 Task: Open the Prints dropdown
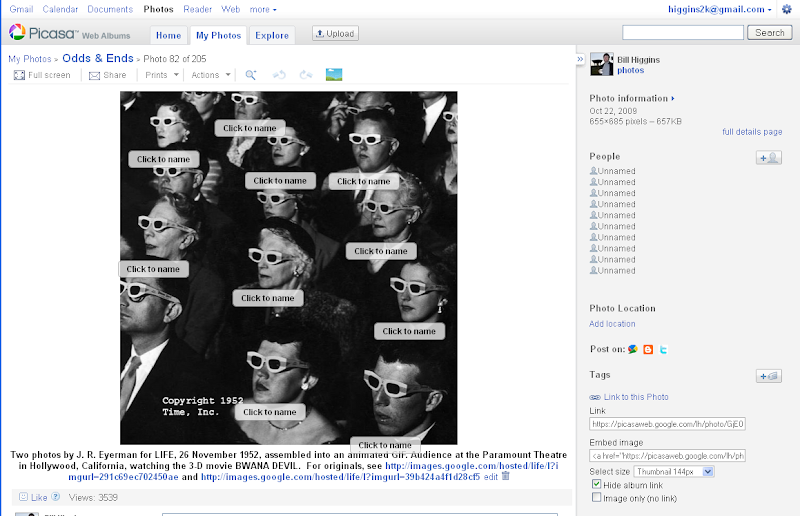coord(162,75)
